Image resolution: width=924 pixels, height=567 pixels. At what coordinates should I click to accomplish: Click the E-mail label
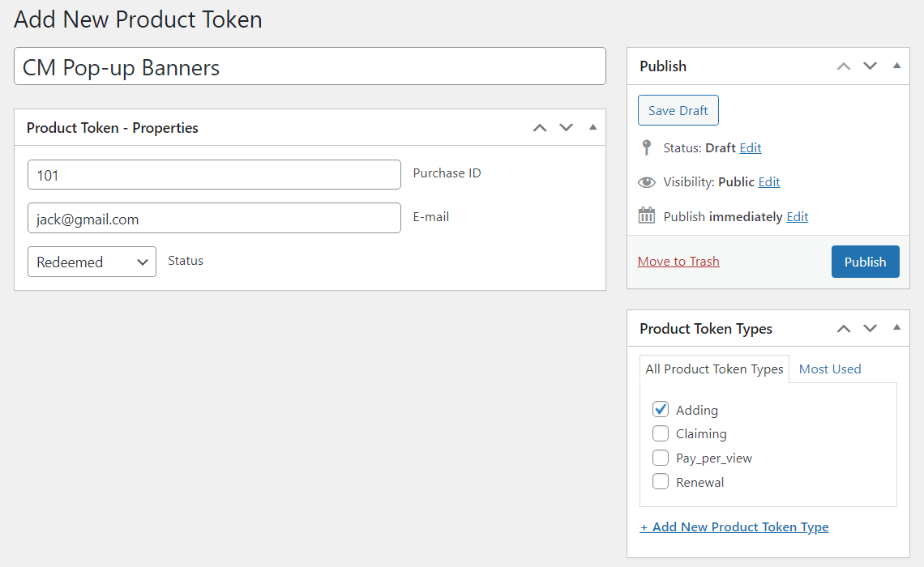tap(430, 216)
